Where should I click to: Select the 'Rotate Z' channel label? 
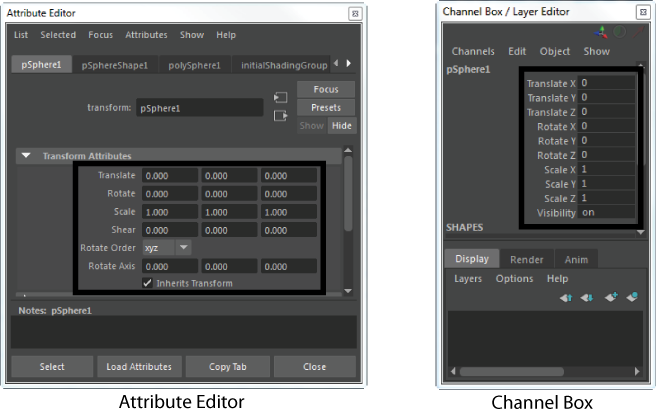[556, 155]
